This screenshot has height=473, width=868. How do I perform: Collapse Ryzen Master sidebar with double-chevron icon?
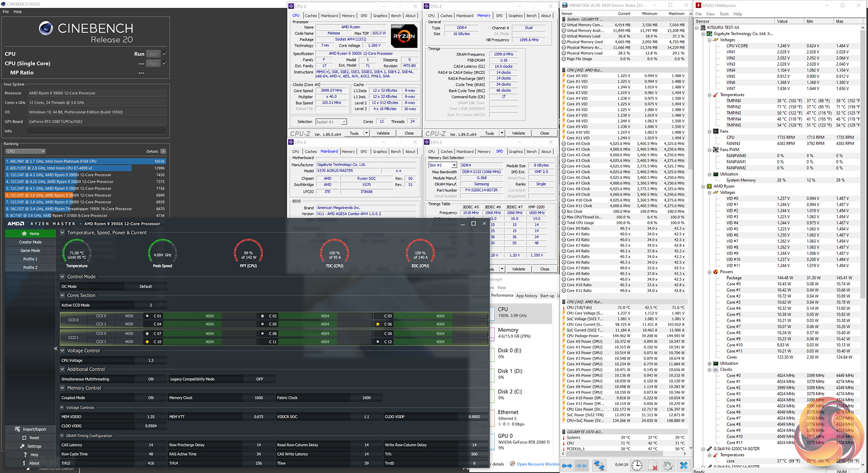tap(56, 348)
